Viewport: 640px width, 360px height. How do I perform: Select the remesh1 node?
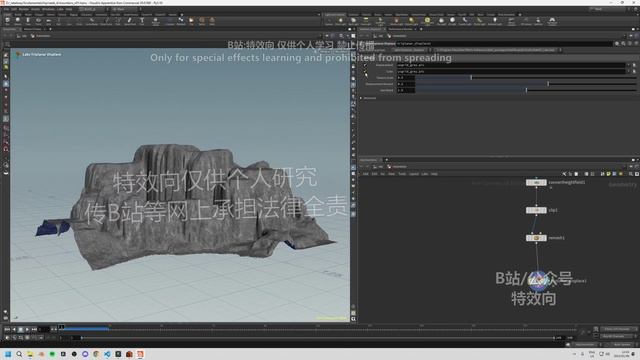click(536, 238)
